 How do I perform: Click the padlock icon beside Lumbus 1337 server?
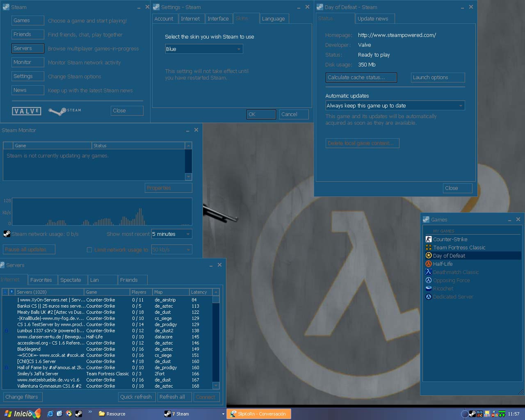pyautogui.click(x=6, y=331)
